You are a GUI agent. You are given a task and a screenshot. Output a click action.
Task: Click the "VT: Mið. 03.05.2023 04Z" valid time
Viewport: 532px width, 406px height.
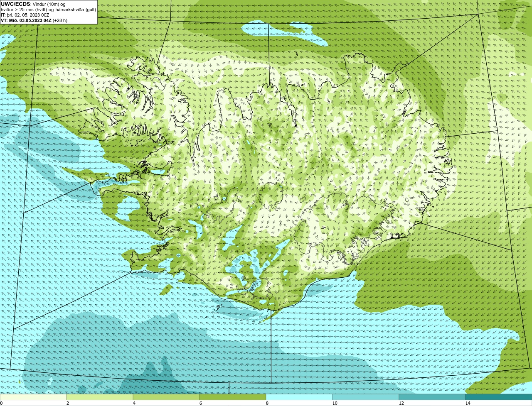(x=26, y=20)
